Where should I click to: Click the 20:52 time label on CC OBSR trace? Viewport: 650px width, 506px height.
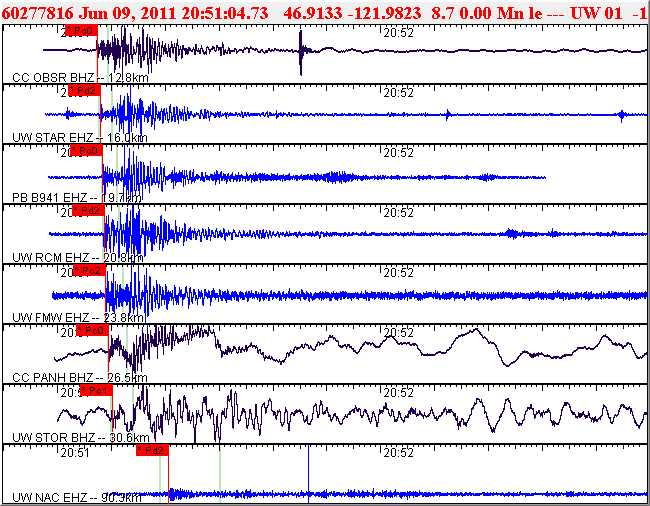click(399, 32)
